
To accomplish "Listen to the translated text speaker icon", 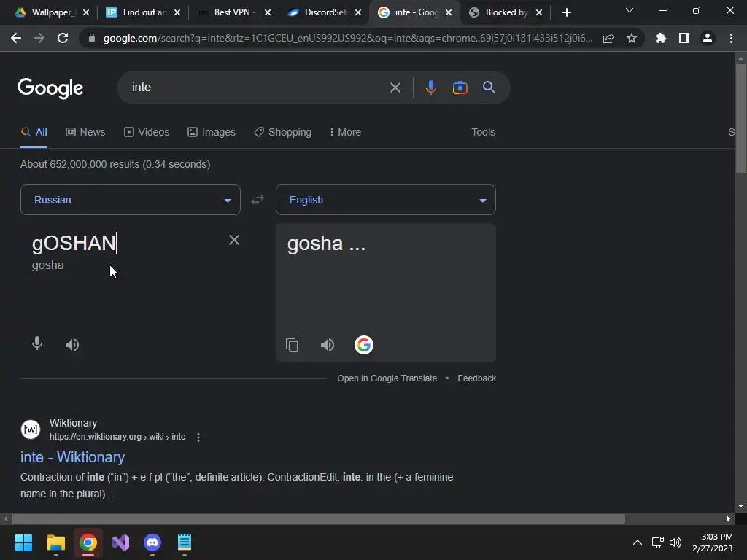I will [x=328, y=344].
